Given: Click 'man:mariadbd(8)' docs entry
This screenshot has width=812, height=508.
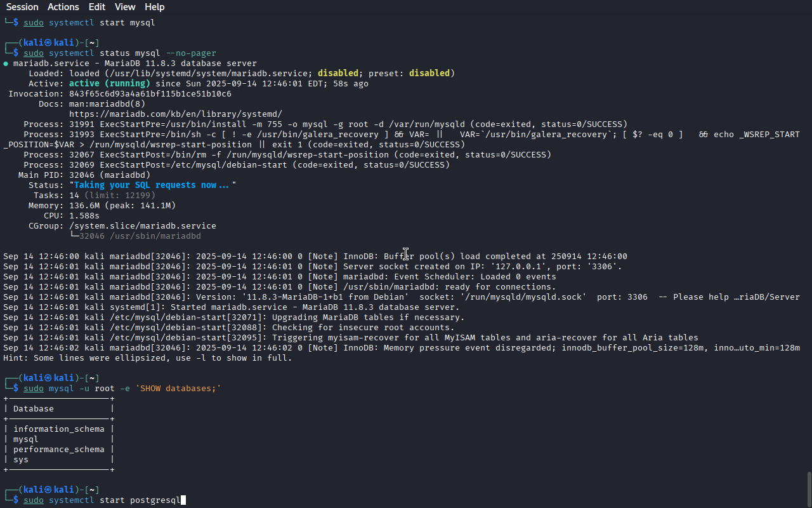Looking at the screenshot, I should coord(107,104).
